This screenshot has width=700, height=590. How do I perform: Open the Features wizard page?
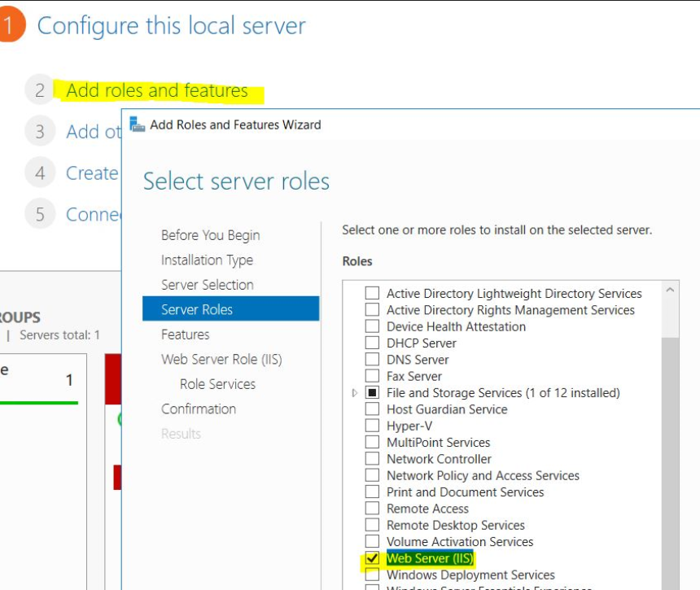click(x=183, y=334)
